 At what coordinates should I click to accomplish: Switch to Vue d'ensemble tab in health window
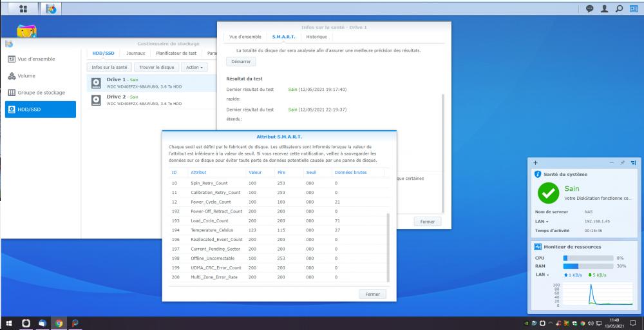pyautogui.click(x=245, y=37)
